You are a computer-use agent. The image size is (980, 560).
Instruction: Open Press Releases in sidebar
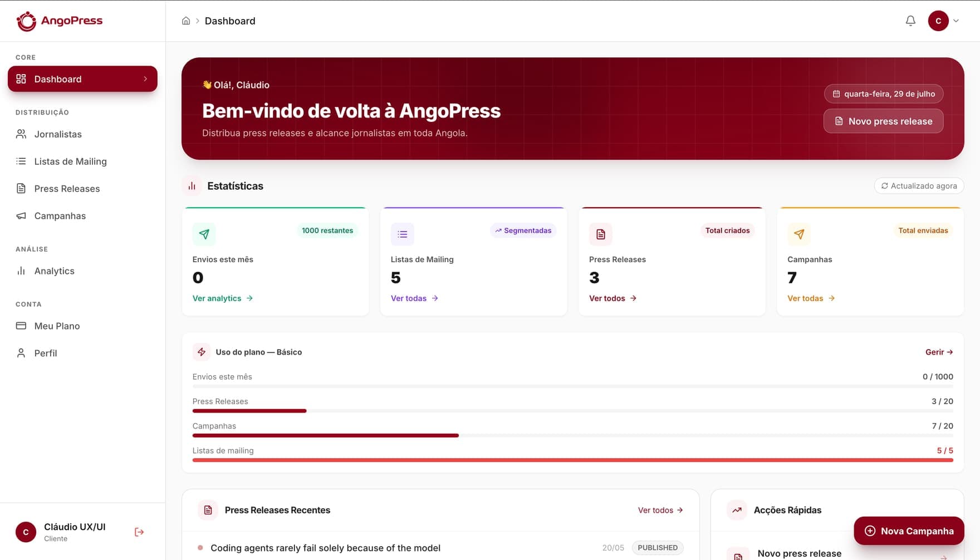82,188
